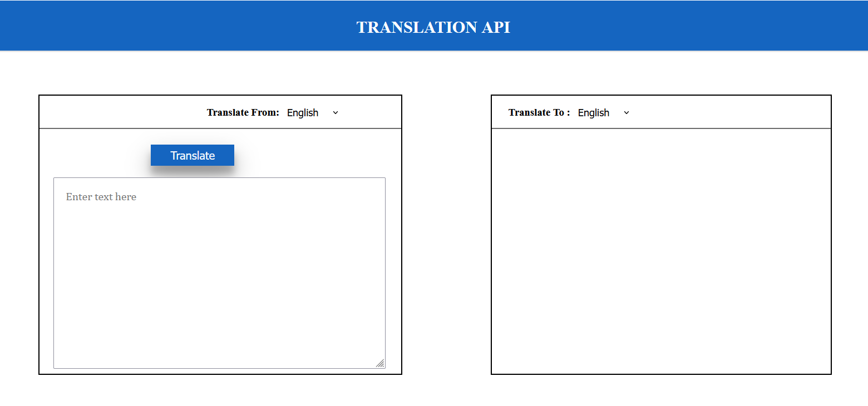Expand the chevron beside English source language
This screenshot has width=868, height=406.
pos(335,112)
